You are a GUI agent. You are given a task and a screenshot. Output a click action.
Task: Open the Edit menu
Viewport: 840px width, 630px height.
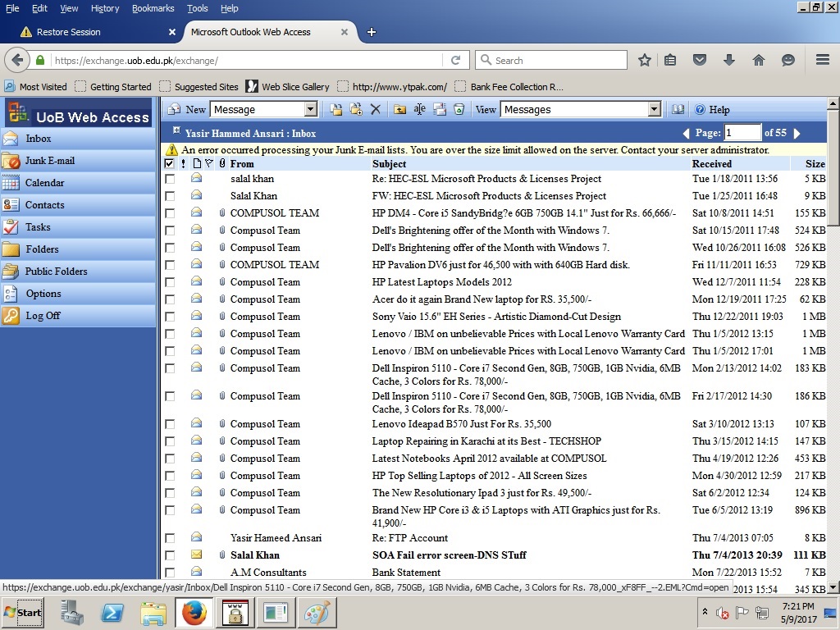click(39, 8)
